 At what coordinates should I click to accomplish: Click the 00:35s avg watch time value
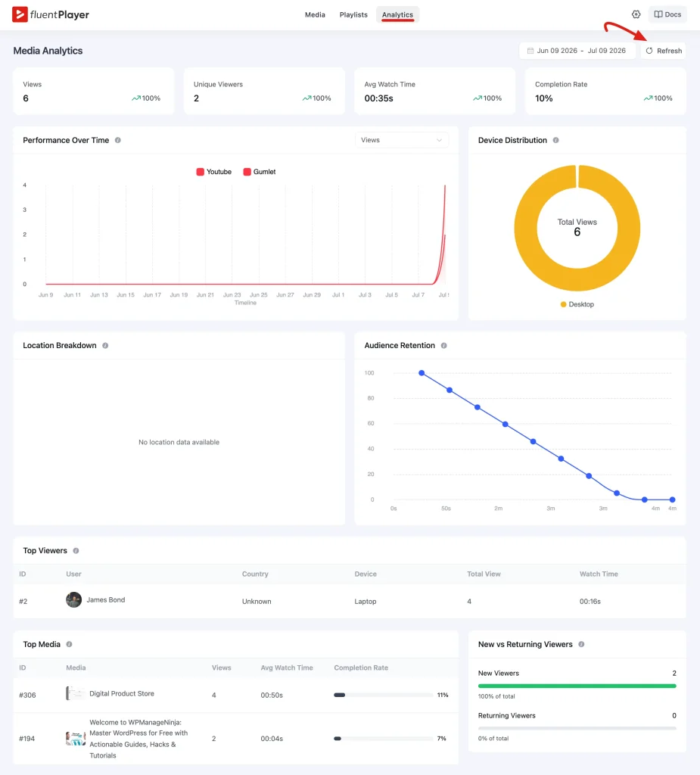[x=378, y=98]
